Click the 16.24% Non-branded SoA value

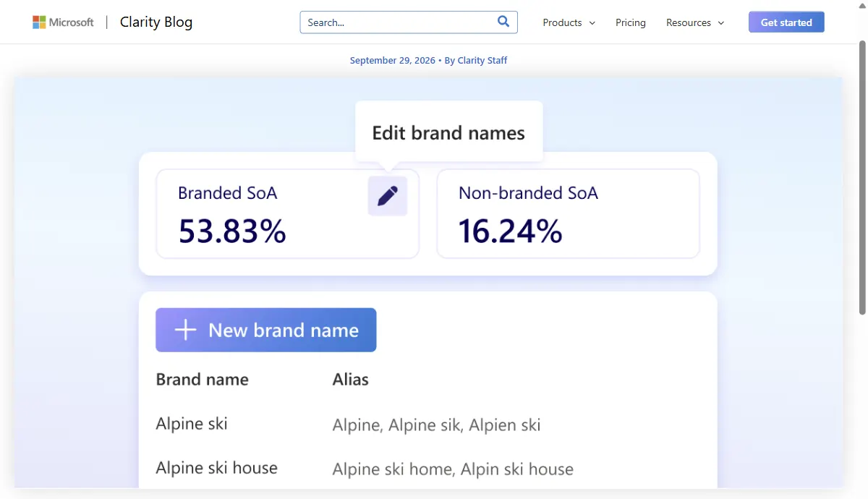click(510, 231)
